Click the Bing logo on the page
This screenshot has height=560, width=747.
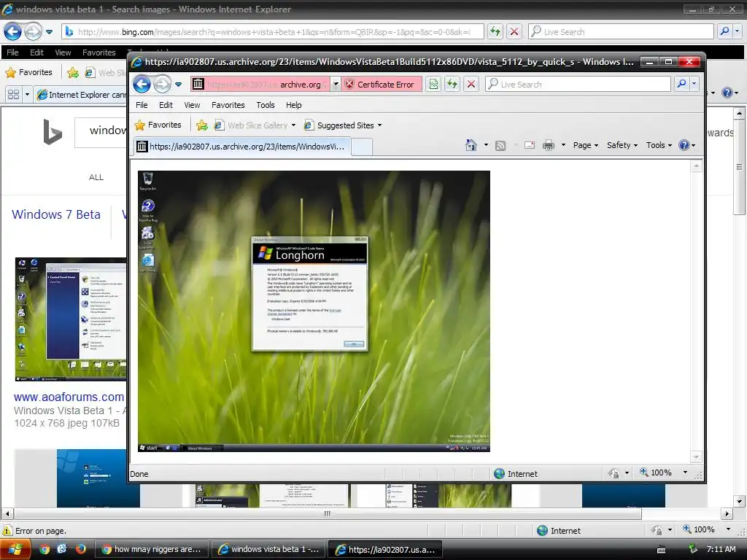point(53,132)
